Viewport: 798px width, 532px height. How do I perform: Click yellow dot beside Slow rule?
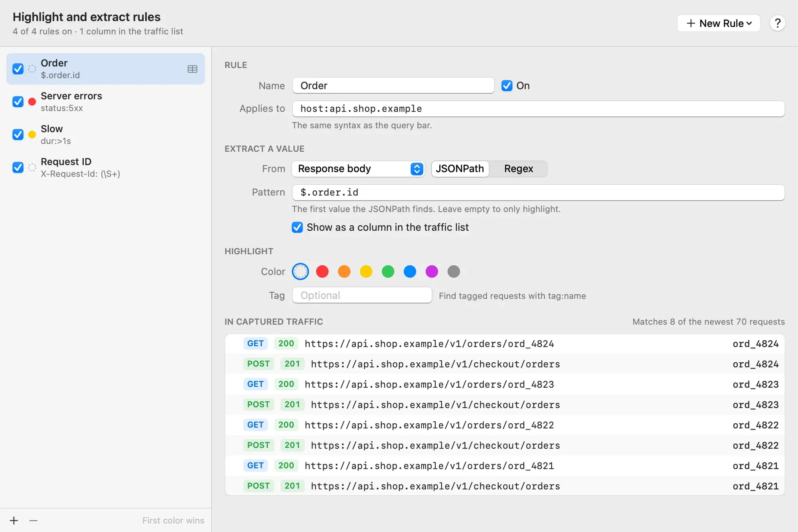click(32, 134)
